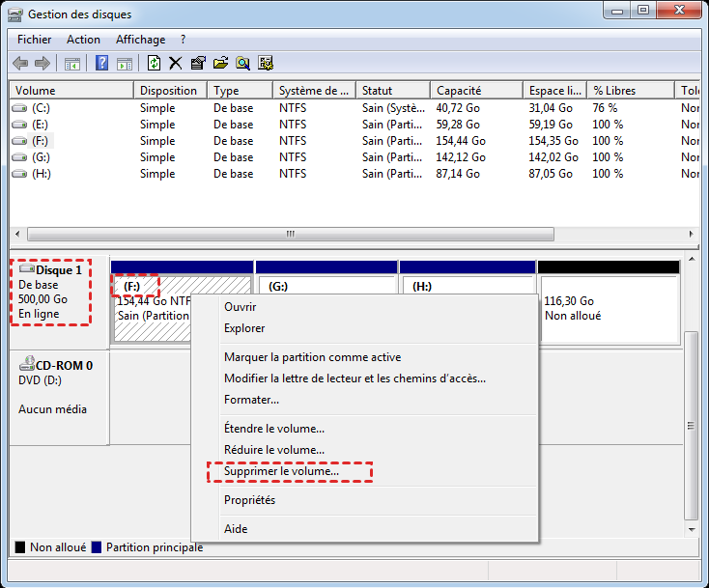Sort by the % Libres column header
This screenshot has height=588, width=709.
point(631,91)
